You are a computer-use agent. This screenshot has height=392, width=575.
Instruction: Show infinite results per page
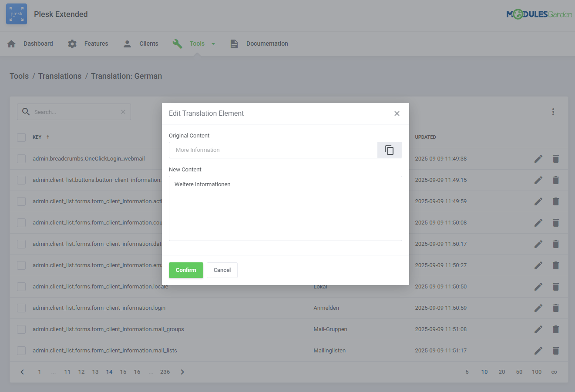(x=554, y=372)
